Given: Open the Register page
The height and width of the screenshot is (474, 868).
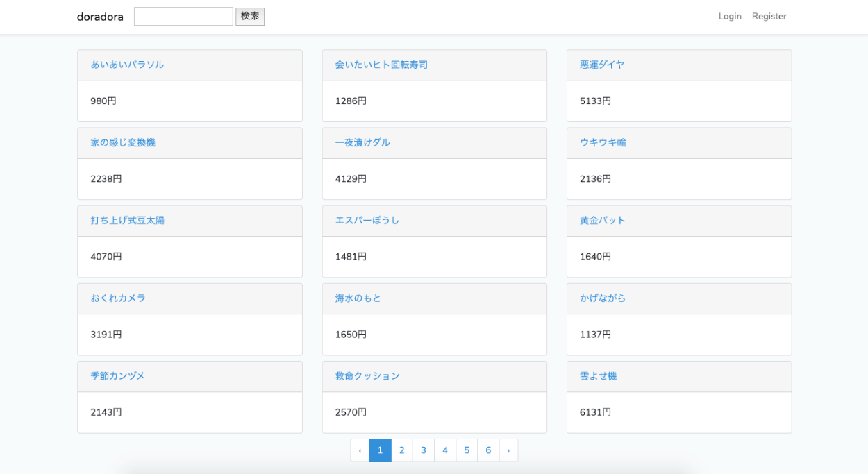Looking at the screenshot, I should point(769,17).
